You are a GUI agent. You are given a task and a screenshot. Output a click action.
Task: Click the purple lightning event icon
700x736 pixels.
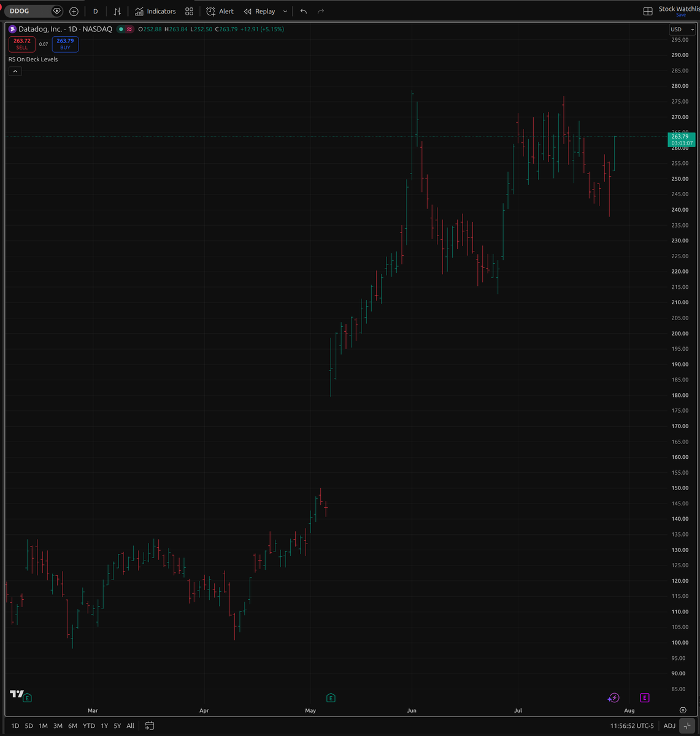point(613,697)
